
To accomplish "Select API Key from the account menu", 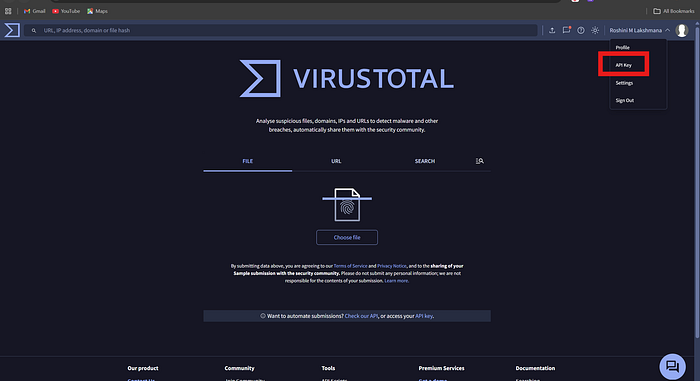I will pyautogui.click(x=623, y=65).
